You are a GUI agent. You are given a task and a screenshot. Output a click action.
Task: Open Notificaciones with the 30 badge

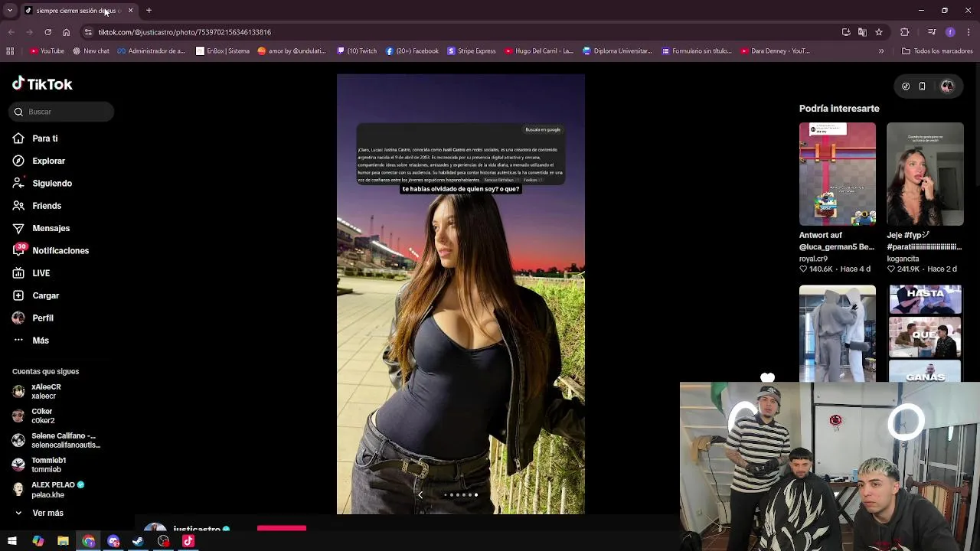tap(51, 250)
